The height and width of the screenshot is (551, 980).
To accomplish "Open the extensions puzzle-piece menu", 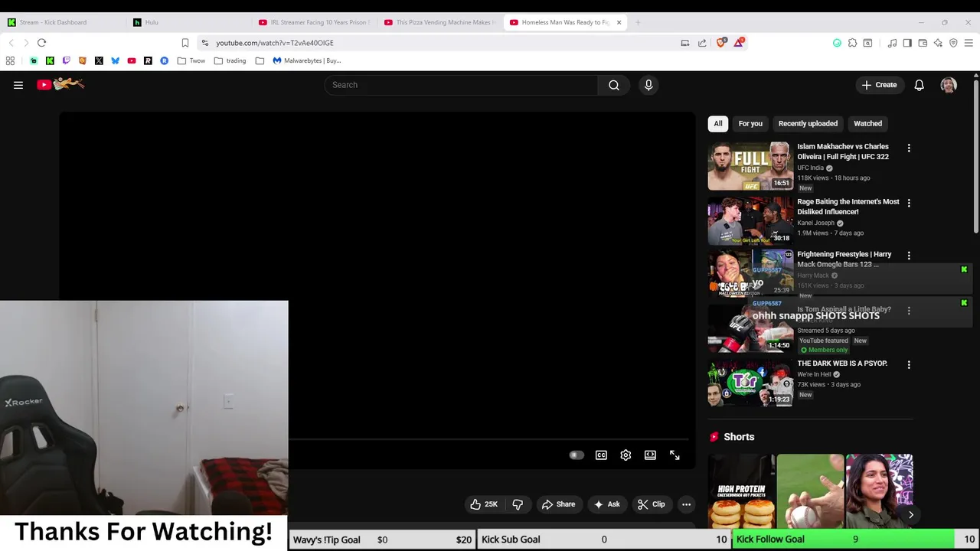I will [x=852, y=43].
